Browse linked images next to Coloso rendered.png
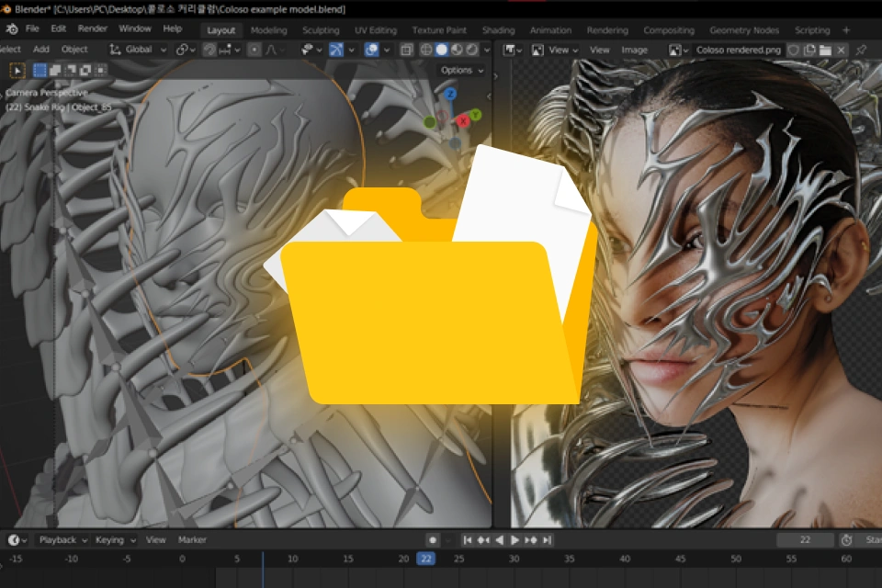This screenshot has height=588, width=882. 678,51
